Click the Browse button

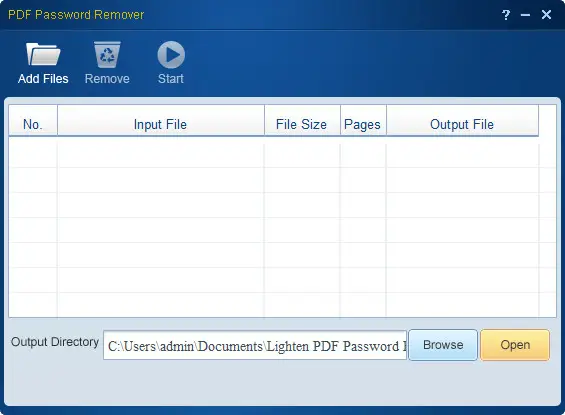[x=443, y=345]
